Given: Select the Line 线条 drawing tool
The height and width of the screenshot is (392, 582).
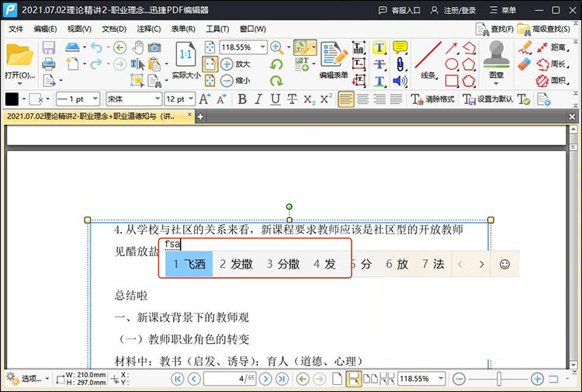Looking at the screenshot, I should [428, 60].
